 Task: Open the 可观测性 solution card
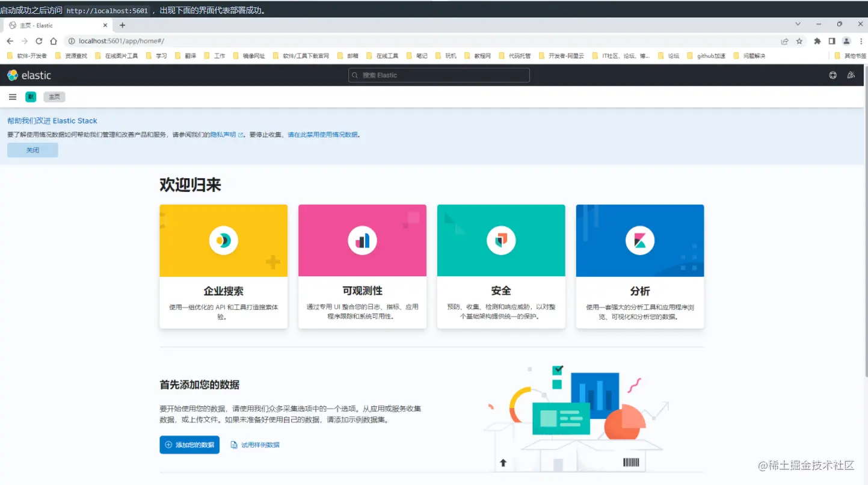click(x=362, y=267)
